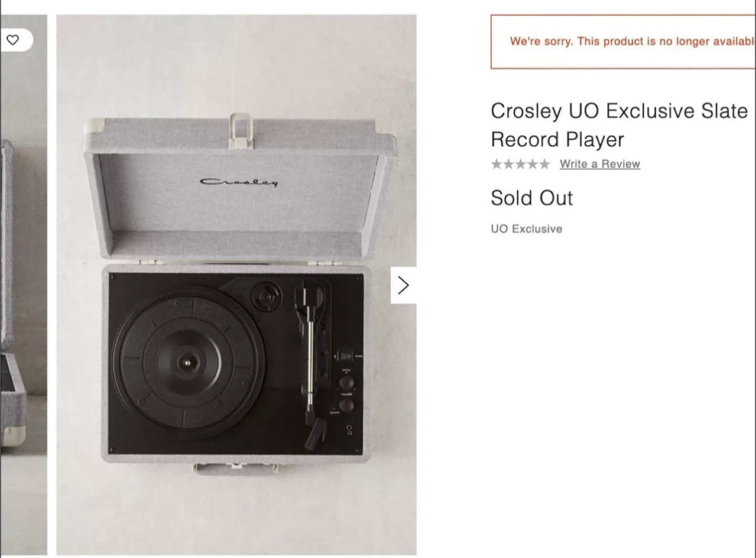Click the UO Exclusive label below Sold Out
This screenshot has width=756, height=558.
point(526,229)
